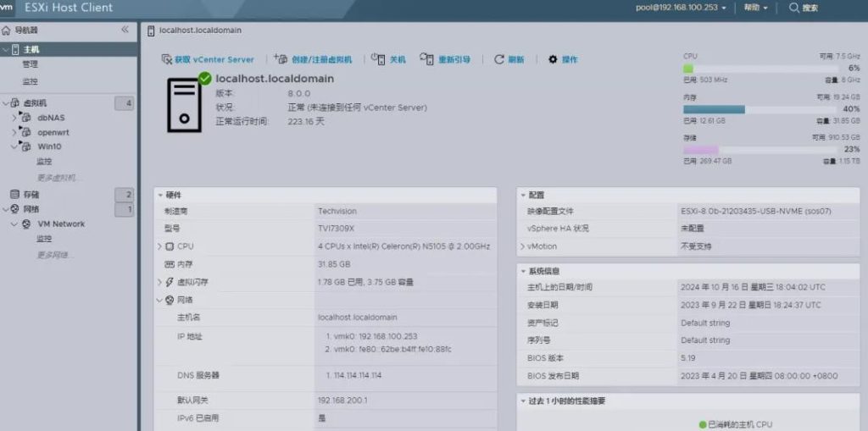Collapse the 硬件 hardware panel
Image resolution: width=868 pixels, height=431 pixels.
pos(160,196)
